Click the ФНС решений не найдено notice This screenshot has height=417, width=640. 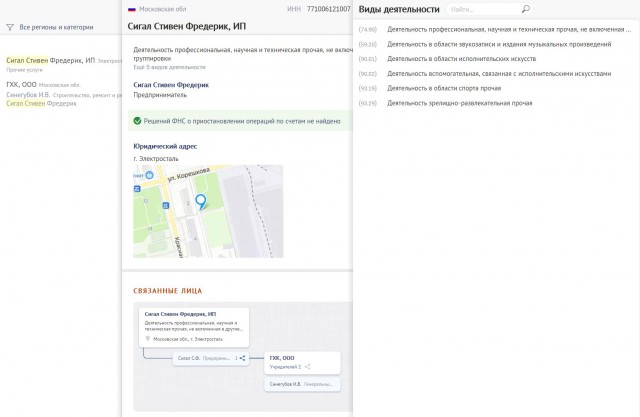240,121
